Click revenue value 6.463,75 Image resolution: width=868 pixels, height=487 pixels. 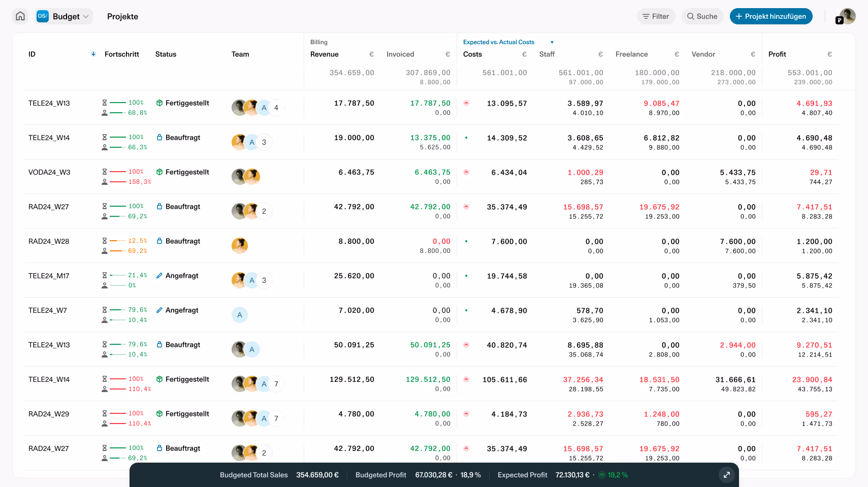(357, 172)
